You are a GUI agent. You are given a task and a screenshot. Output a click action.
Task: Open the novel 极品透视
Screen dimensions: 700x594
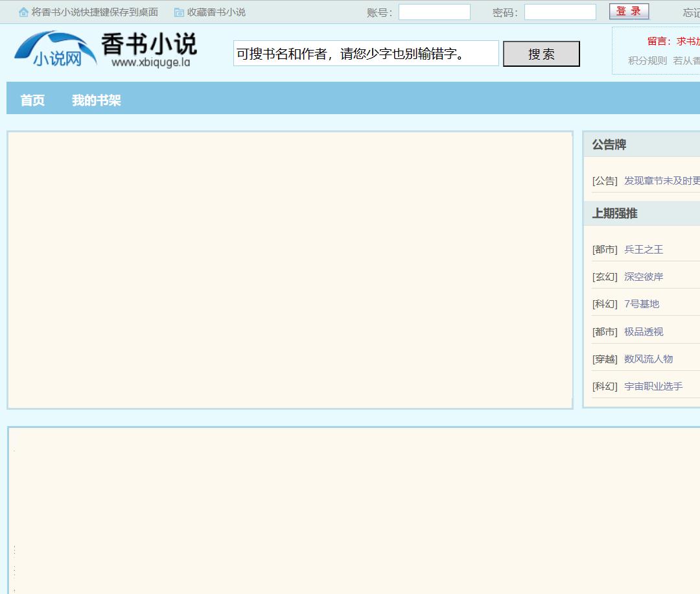pos(644,332)
